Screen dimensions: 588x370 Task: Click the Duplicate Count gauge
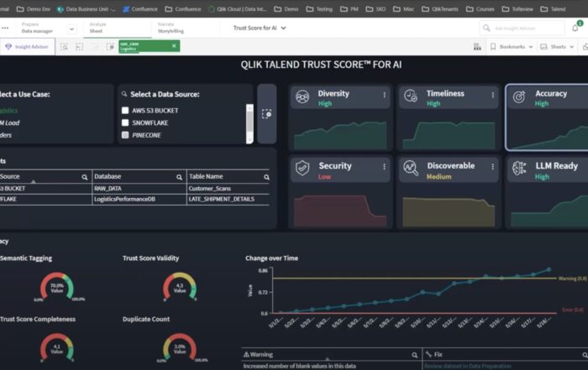coord(180,347)
